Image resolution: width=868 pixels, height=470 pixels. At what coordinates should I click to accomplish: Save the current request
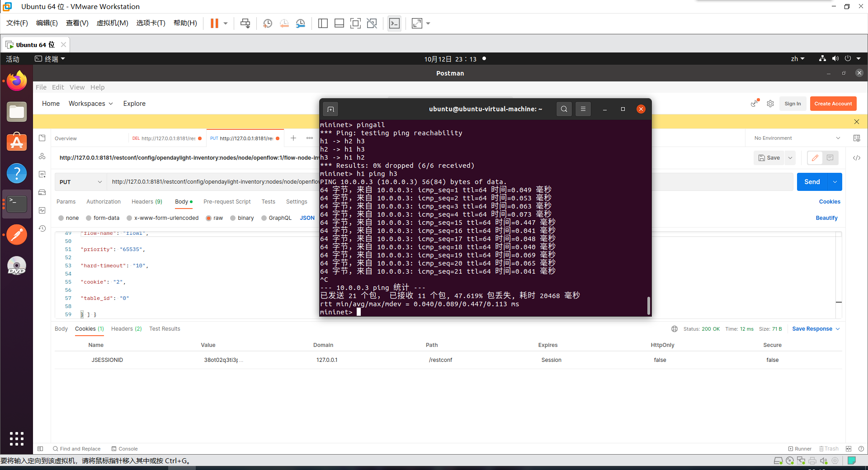tap(769, 158)
